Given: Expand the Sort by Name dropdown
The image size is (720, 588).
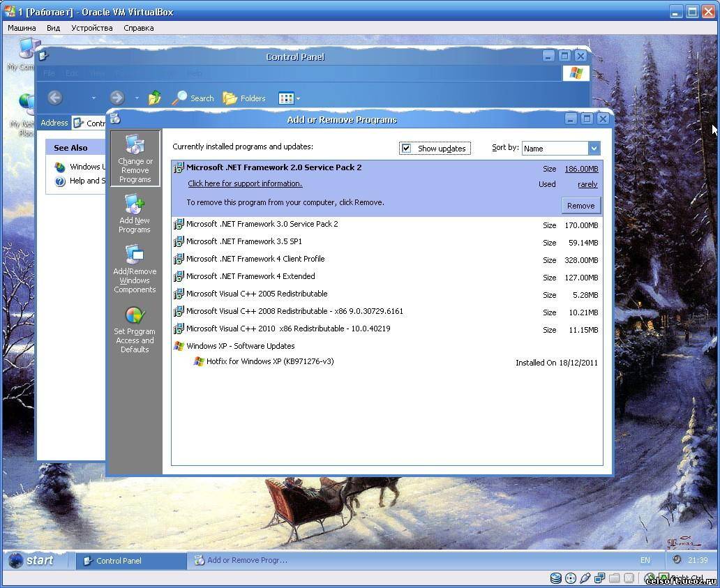Looking at the screenshot, I should tap(594, 149).
